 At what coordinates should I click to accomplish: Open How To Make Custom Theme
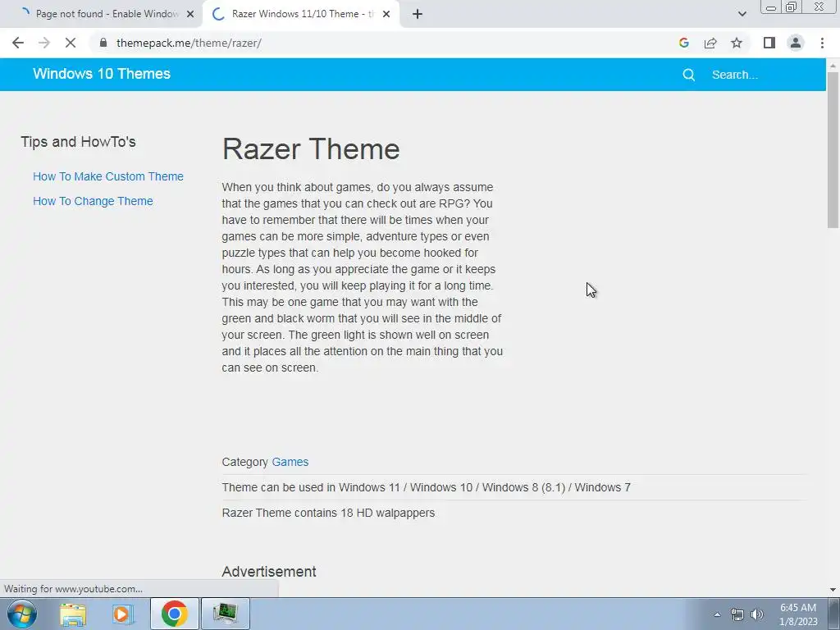(x=108, y=176)
